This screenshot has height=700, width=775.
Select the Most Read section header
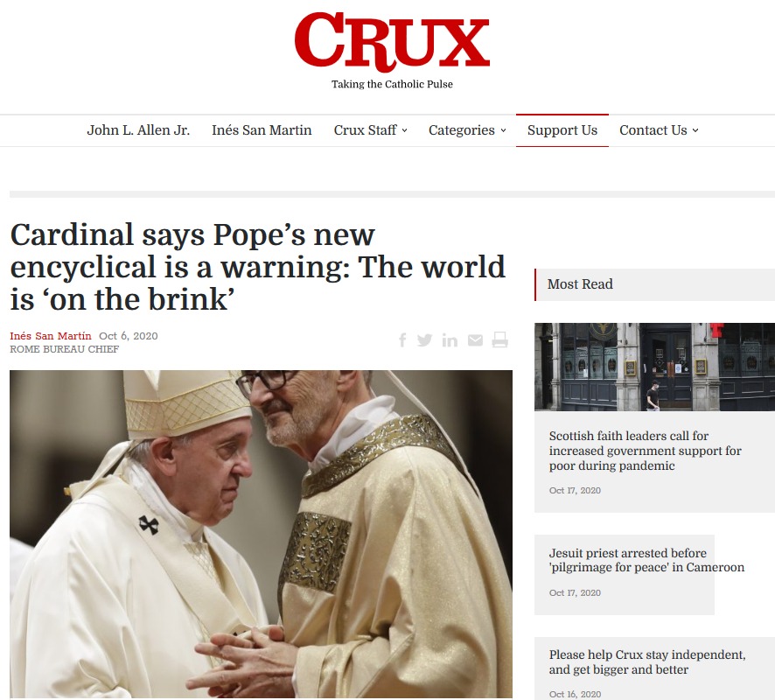[x=654, y=284]
